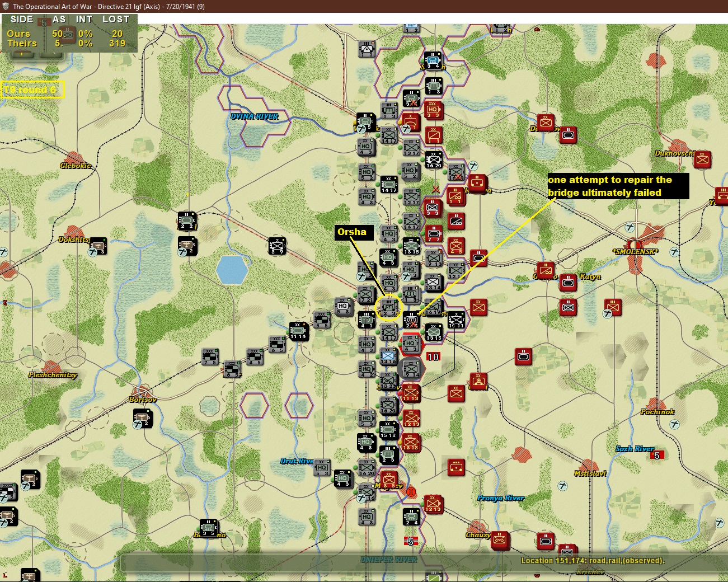Select the air unit south of Borisov
Viewport: 728px width, 582px height.
(142, 418)
